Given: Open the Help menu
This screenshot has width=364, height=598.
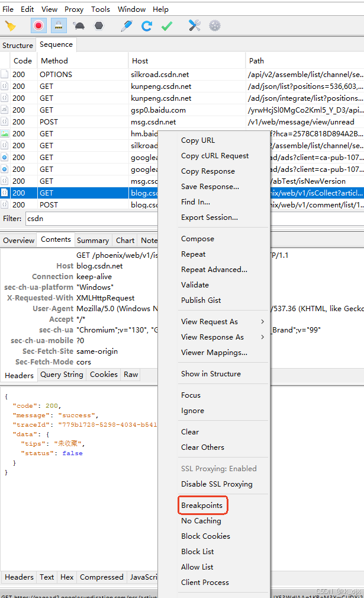Looking at the screenshot, I should point(160,9).
